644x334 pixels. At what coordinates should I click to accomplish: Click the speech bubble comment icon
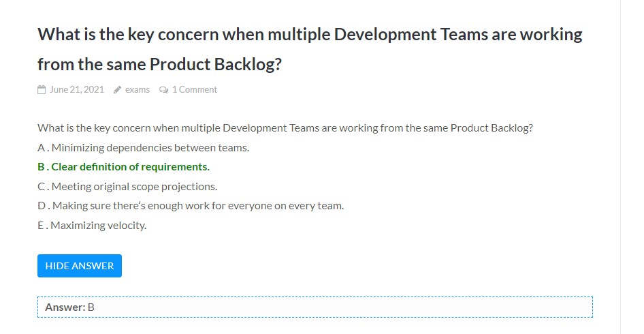pos(163,89)
